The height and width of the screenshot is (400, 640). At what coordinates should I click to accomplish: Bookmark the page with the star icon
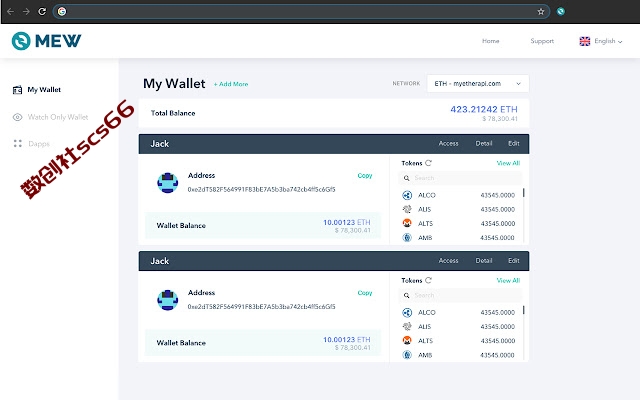tap(541, 11)
